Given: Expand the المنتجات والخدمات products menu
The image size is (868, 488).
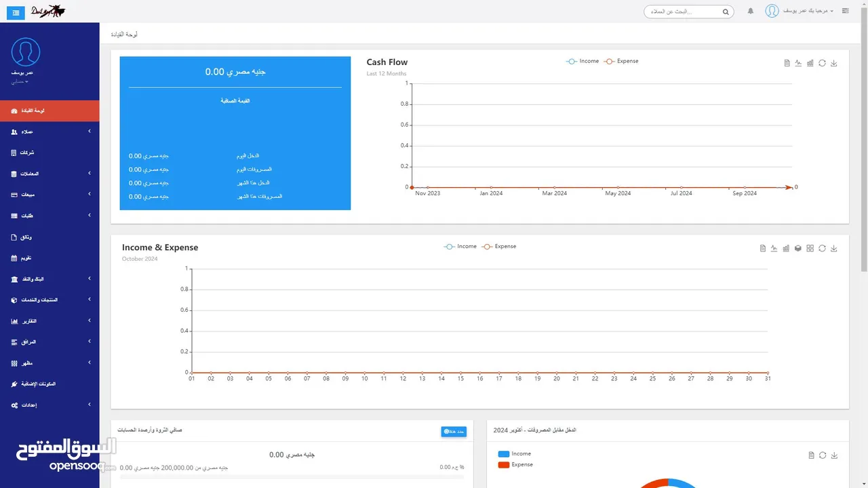Looking at the screenshot, I should click(50, 300).
